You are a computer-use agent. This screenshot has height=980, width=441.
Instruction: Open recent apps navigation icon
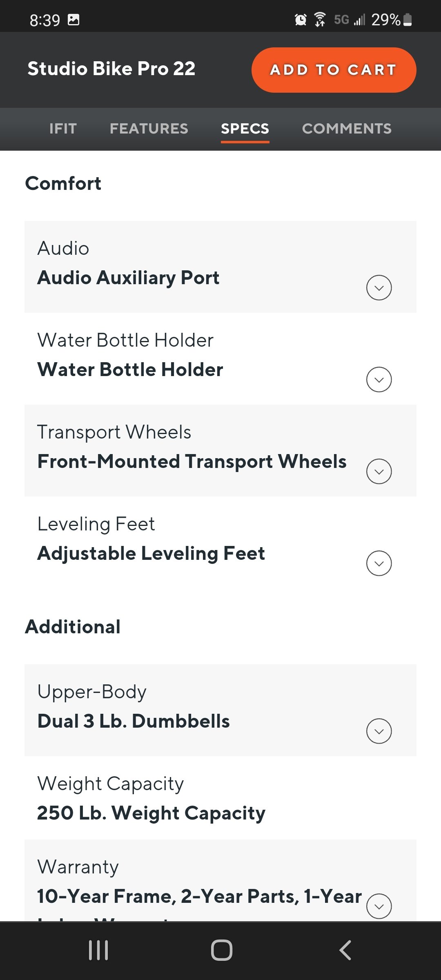coord(98,950)
